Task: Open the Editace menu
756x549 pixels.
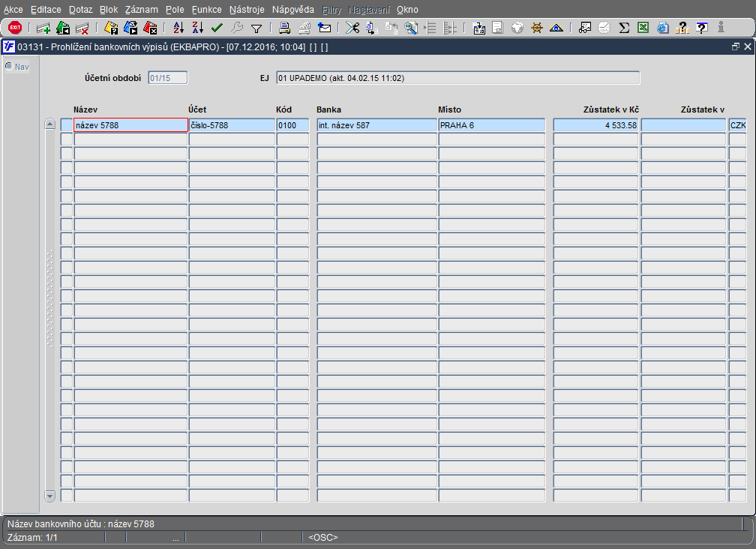Action: point(46,10)
